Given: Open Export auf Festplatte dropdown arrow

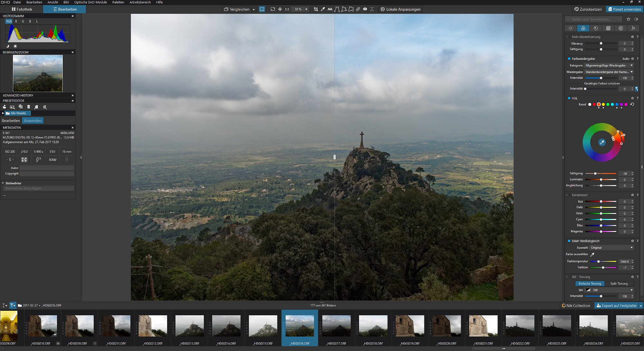Looking at the screenshot, I should [641, 306].
